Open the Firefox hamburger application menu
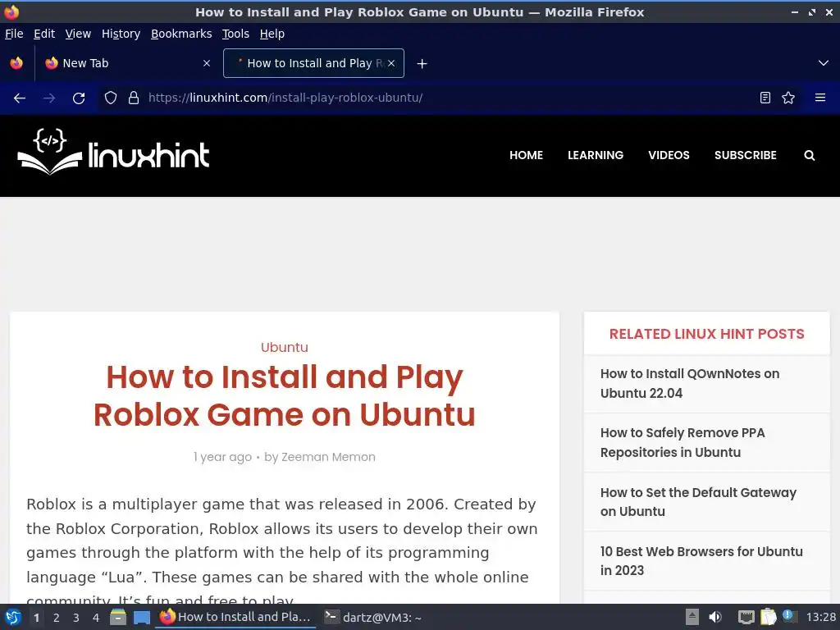 point(820,98)
